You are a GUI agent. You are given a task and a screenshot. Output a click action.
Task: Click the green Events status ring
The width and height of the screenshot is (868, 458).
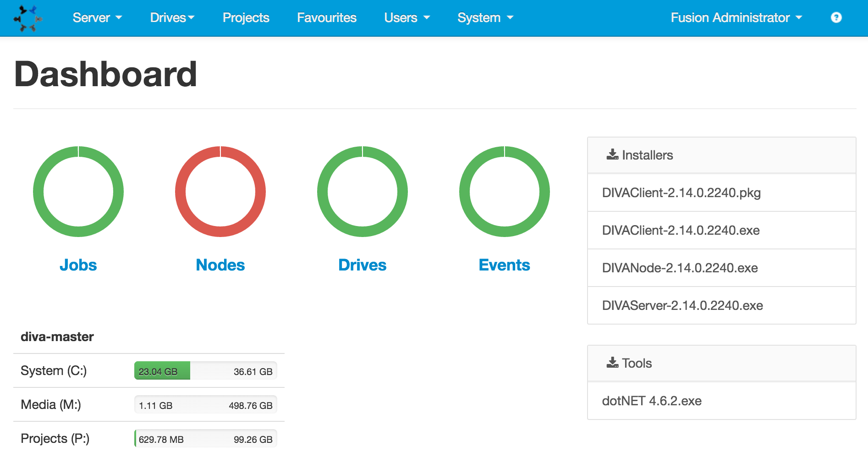(505, 192)
